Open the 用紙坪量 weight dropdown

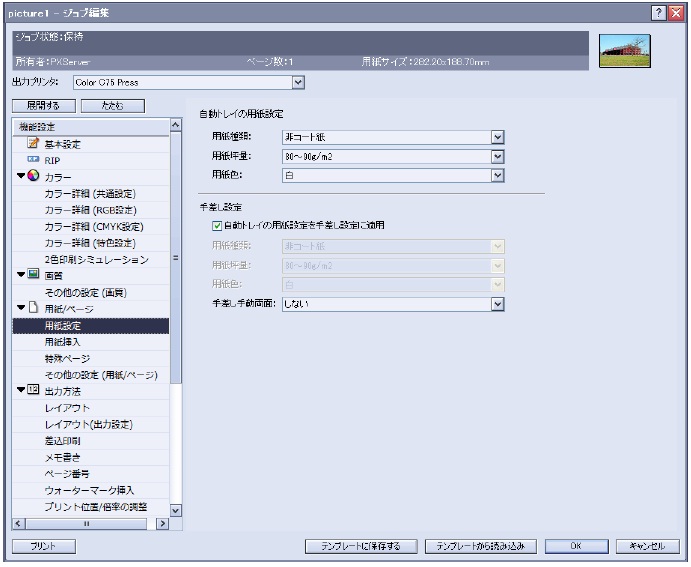pyautogui.click(x=497, y=155)
